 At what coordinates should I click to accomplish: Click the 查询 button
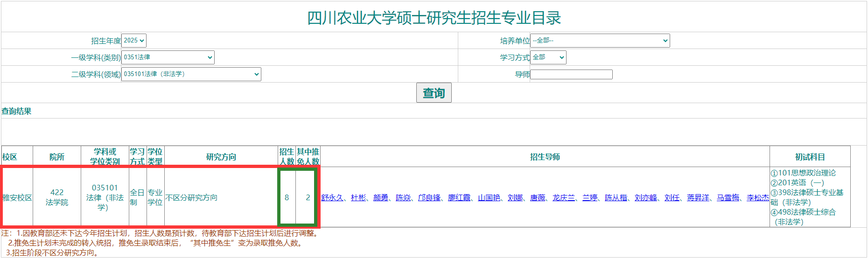[x=434, y=93]
